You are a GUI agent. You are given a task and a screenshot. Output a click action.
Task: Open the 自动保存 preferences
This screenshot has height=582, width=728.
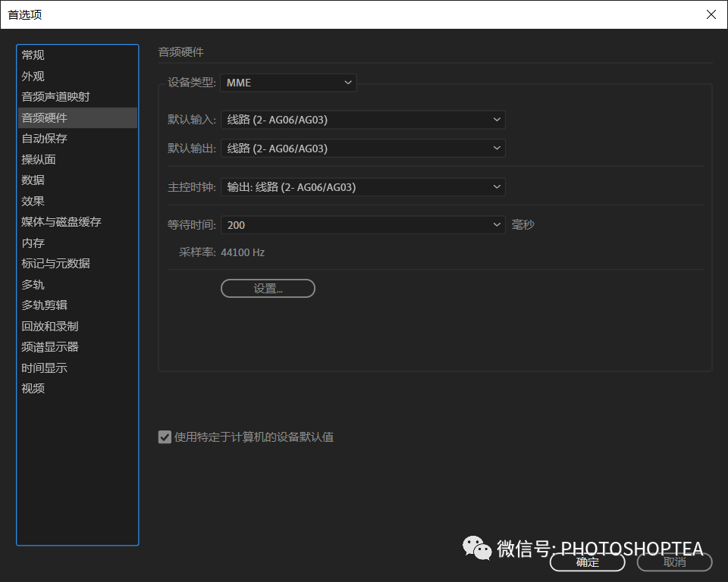point(44,138)
